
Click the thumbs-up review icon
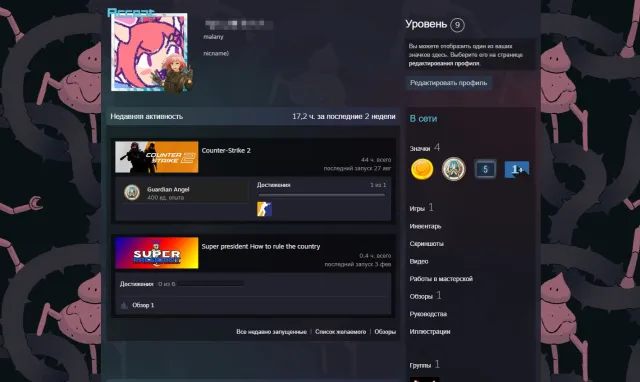124,305
